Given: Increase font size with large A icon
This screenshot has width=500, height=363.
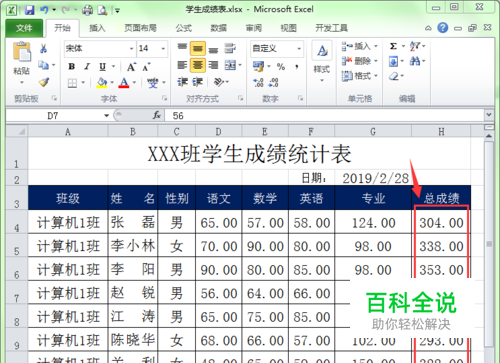Looking at the screenshot, I should tap(131, 67).
